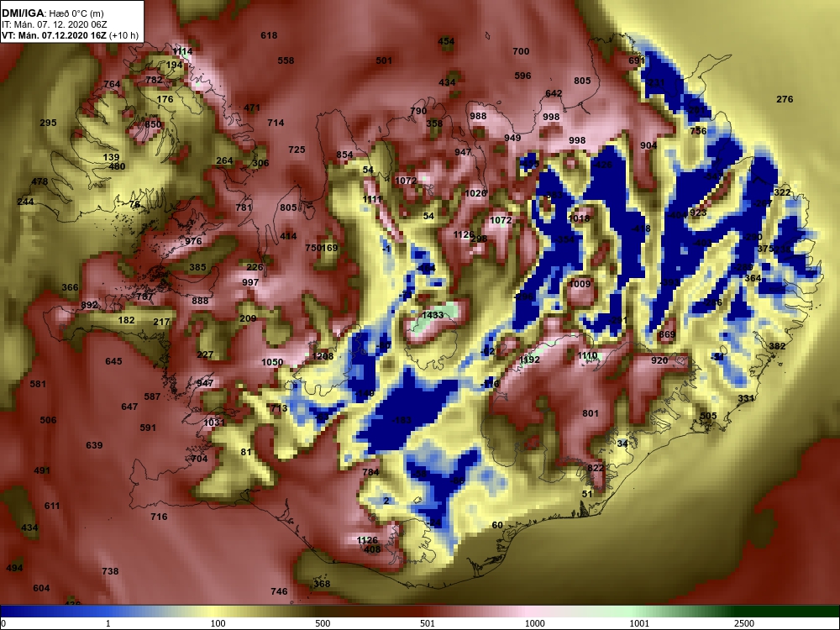Click the map value 1009

tap(580, 284)
